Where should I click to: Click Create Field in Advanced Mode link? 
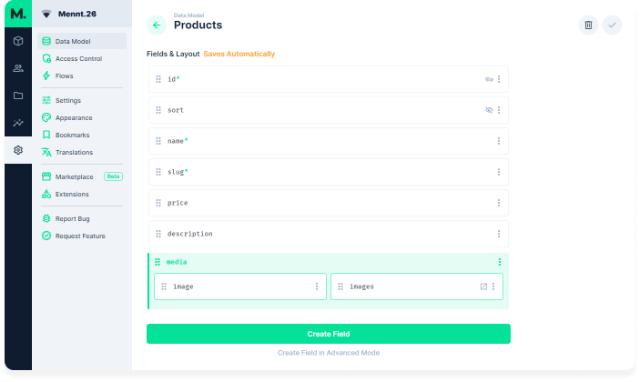329,353
